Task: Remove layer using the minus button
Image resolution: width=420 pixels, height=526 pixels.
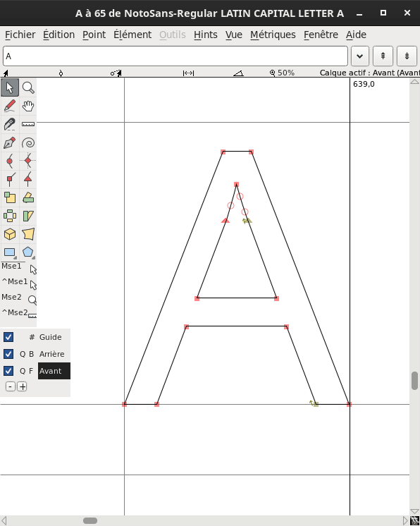Action: 11,386
